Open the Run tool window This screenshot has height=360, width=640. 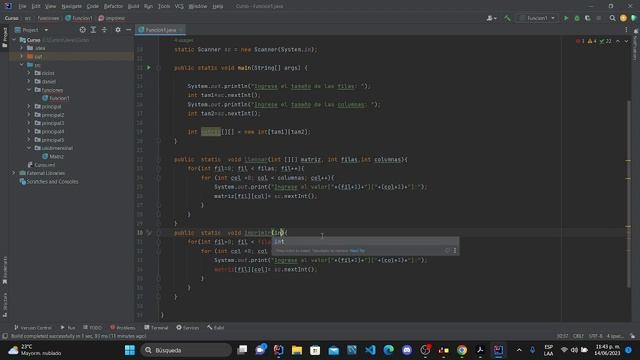click(68, 328)
